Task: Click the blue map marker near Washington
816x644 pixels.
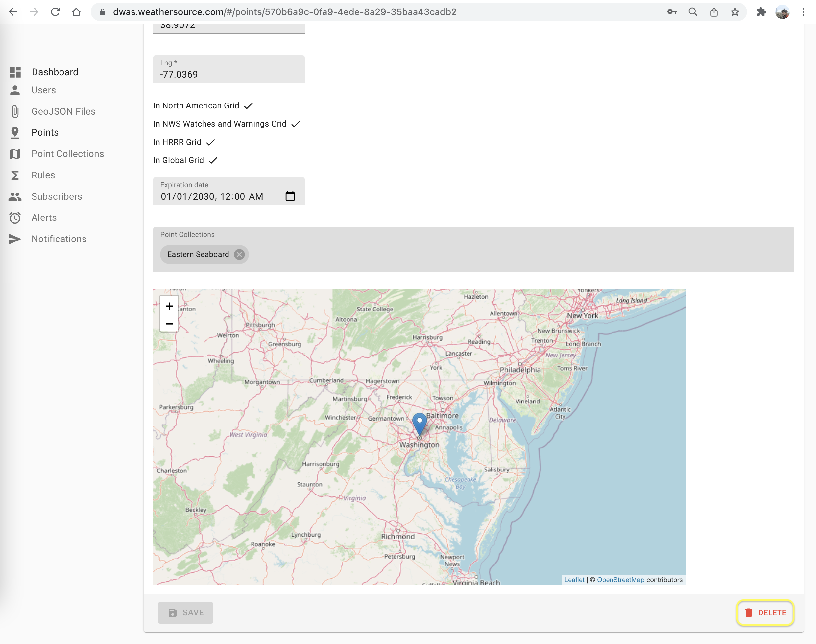Action: [x=420, y=424]
